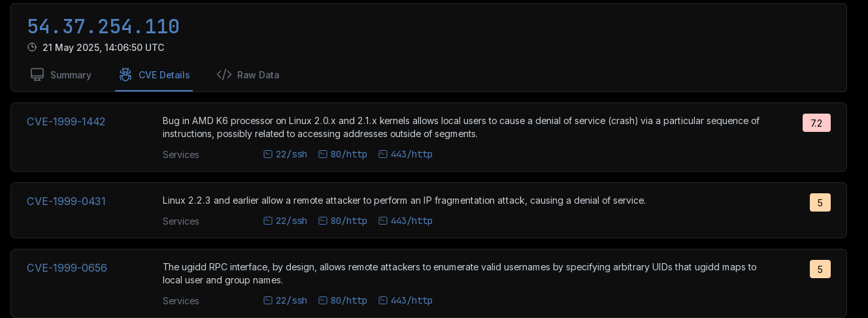The image size is (868, 318).
Task: Click the code brackets icon beside Raw Data
Action: pos(224,74)
